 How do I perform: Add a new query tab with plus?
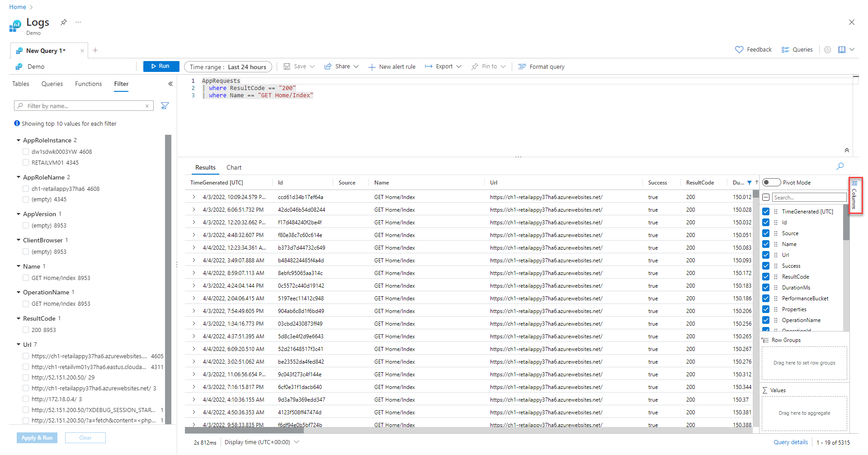click(95, 50)
